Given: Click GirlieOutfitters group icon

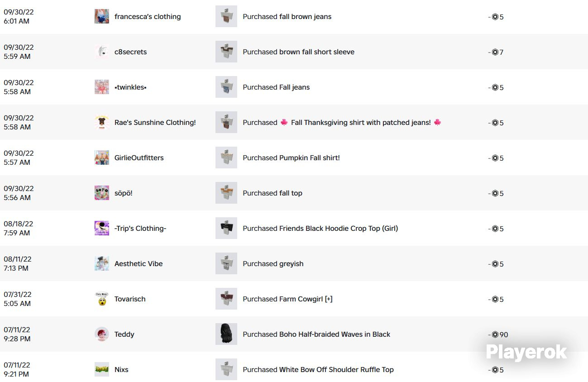Looking at the screenshot, I should pos(102,158).
